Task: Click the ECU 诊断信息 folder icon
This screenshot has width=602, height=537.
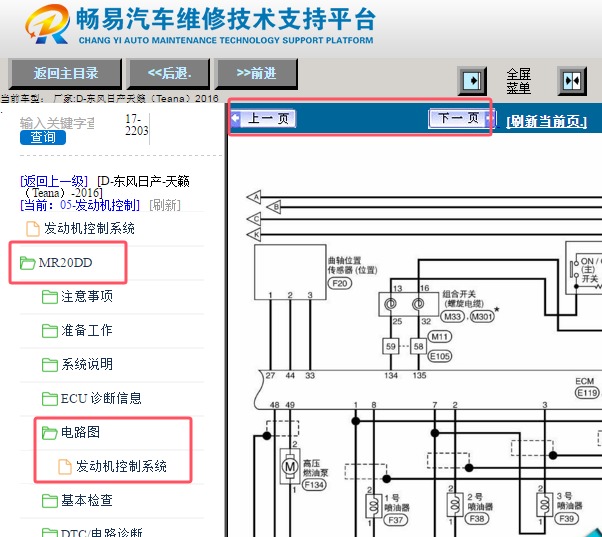Action: click(x=50, y=398)
